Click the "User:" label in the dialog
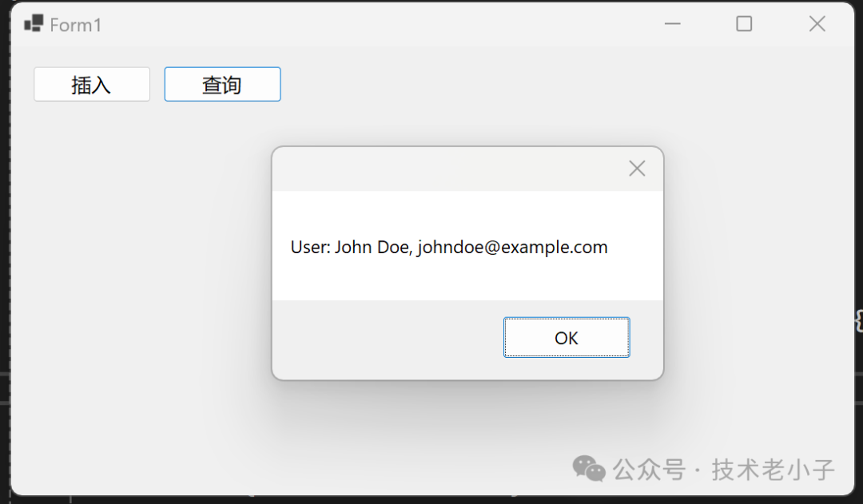This screenshot has width=863, height=504. point(310,248)
